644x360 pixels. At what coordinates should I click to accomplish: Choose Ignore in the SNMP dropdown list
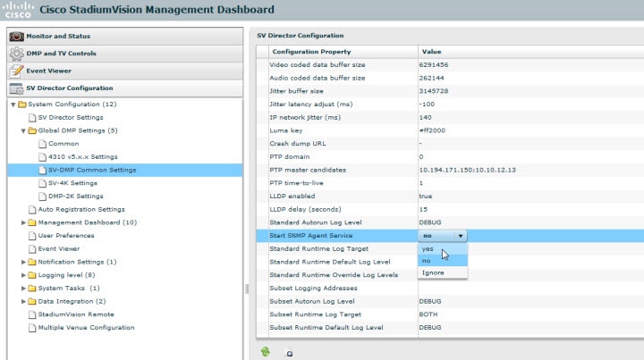(443, 272)
